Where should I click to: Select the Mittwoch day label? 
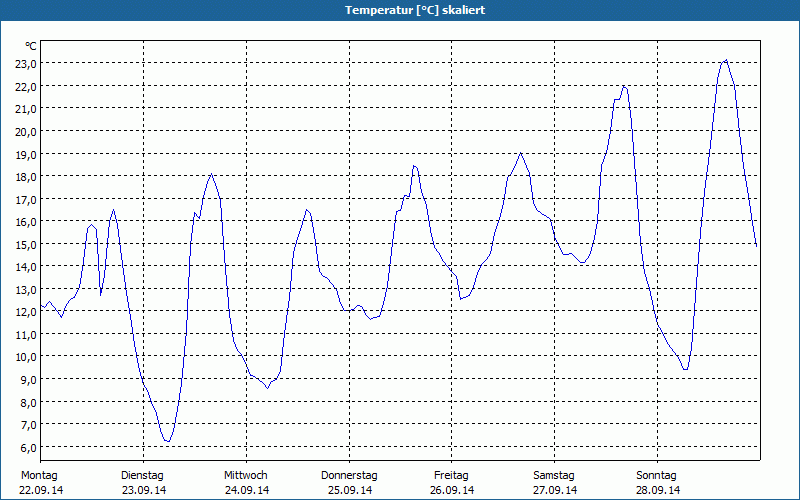tap(246, 475)
